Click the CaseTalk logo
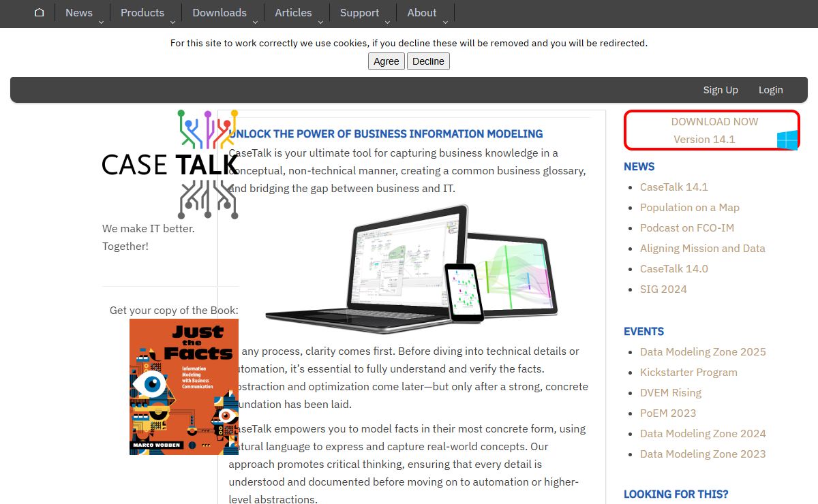This screenshot has width=818, height=504. 170,164
